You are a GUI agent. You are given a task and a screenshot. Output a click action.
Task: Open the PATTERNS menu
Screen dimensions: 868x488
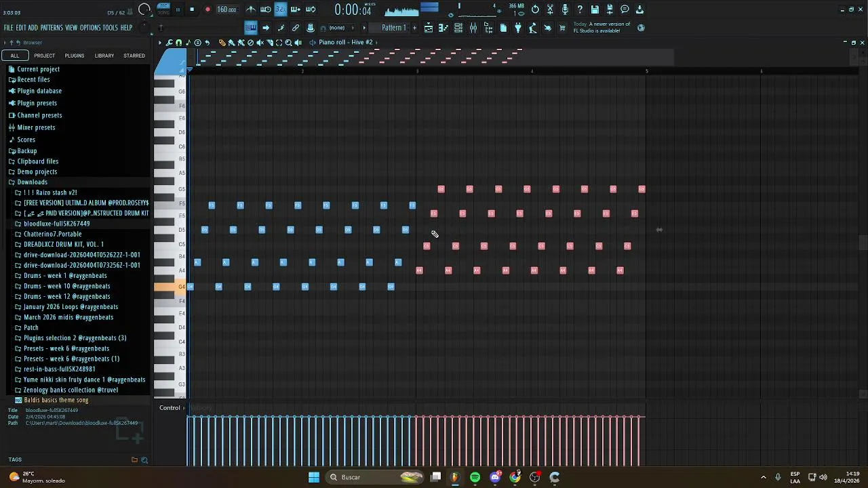pos(52,28)
